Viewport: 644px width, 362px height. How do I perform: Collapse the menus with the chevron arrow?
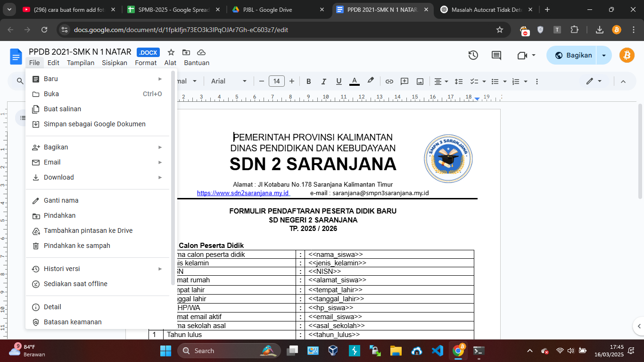click(623, 81)
